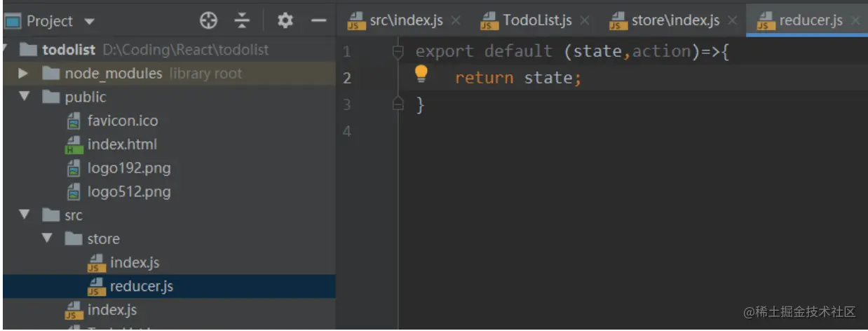The width and height of the screenshot is (868, 331).
Task: Click the yellow light bulb intention icon
Action: coord(421,73)
